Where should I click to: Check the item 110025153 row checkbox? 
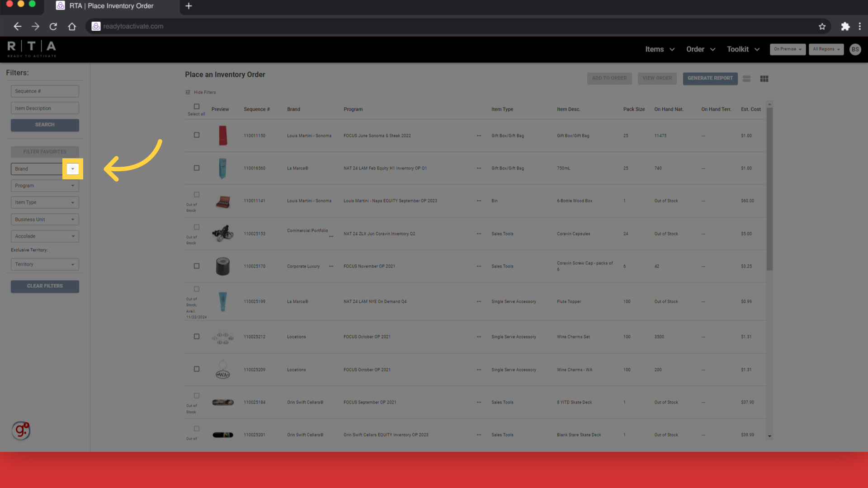tap(197, 227)
